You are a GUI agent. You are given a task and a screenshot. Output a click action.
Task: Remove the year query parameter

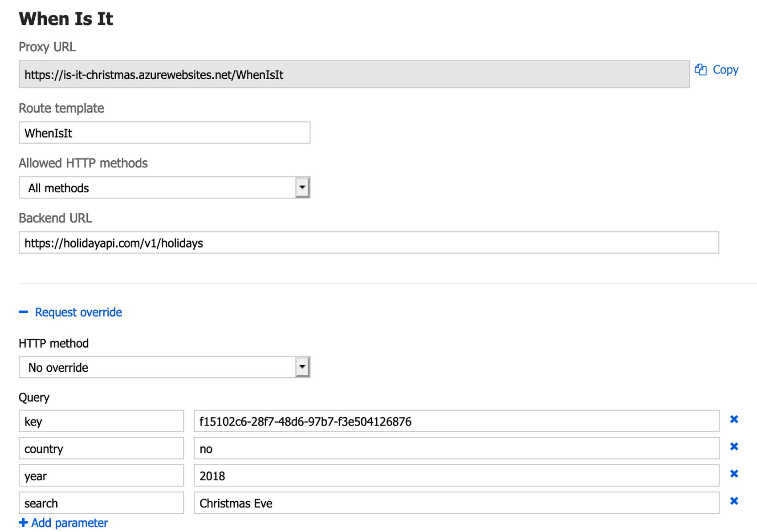coord(734,474)
